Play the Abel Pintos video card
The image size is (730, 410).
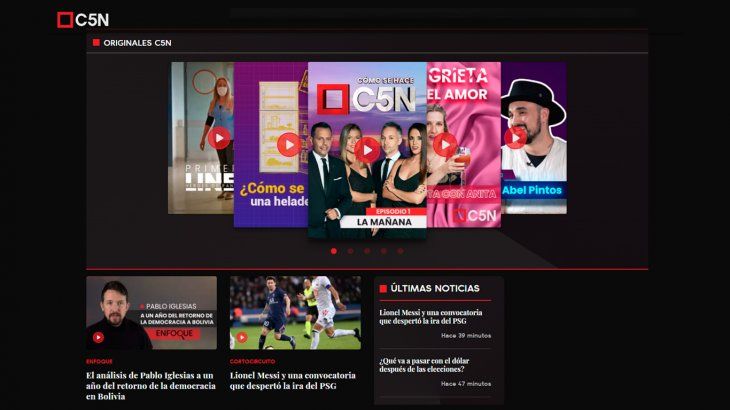[515, 138]
